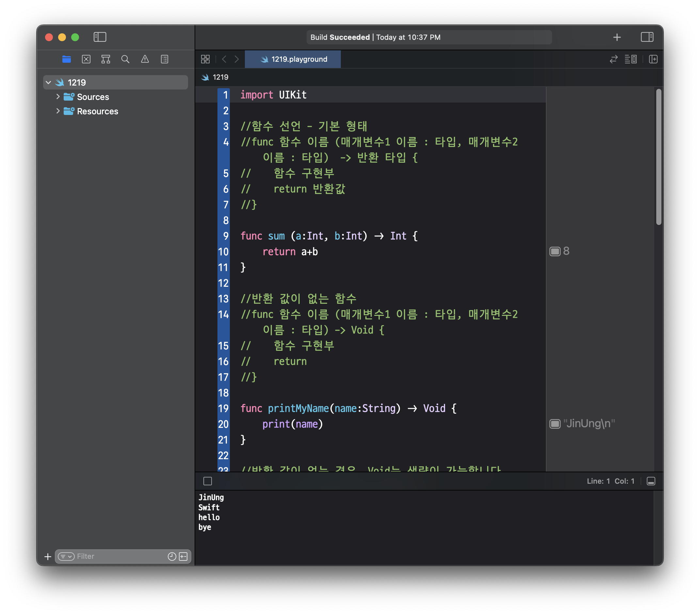This screenshot has height=614, width=700.
Task: Open the Report navigator
Action: pyautogui.click(x=164, y=59)
